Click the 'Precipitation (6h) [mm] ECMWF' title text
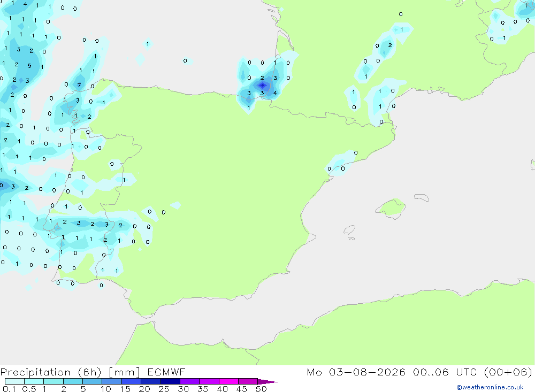Image resolution: width=535 pixels, height=392 pixels. click(93, 372)
